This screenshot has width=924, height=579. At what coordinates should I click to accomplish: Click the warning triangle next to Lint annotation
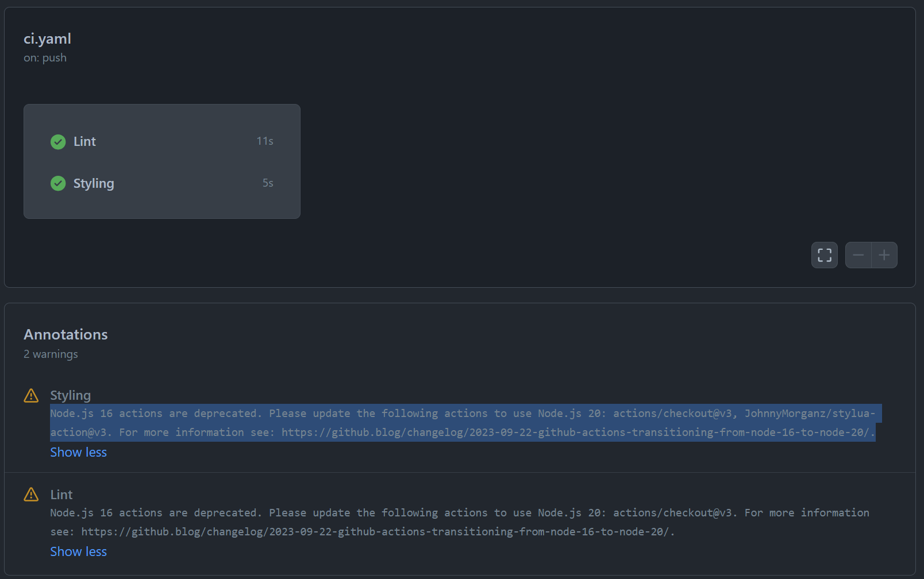click(30, 495)
